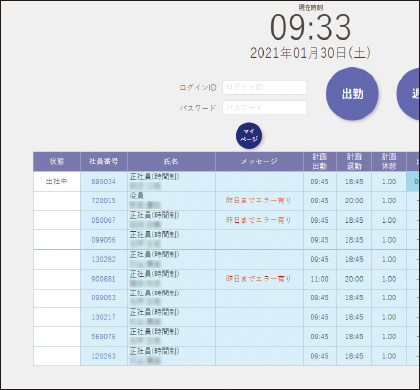Click the 20:00 planned end in row 720015
The width and height of the screenshot is (420, 390).
click(x=354, y=201)
